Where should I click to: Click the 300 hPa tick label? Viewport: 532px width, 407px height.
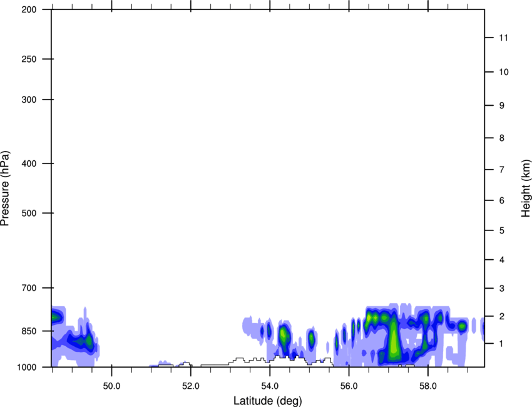[28, 100]
